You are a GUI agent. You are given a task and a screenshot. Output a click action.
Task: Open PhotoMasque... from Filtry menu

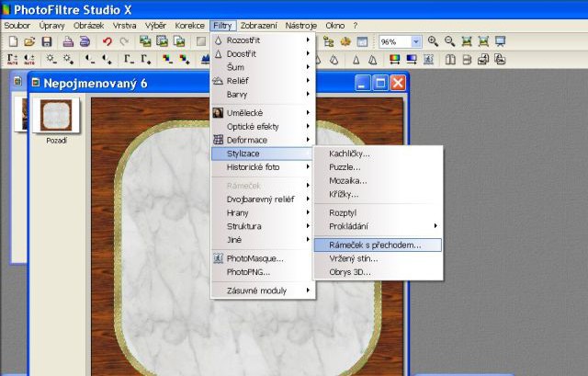(x=264, y=258)
